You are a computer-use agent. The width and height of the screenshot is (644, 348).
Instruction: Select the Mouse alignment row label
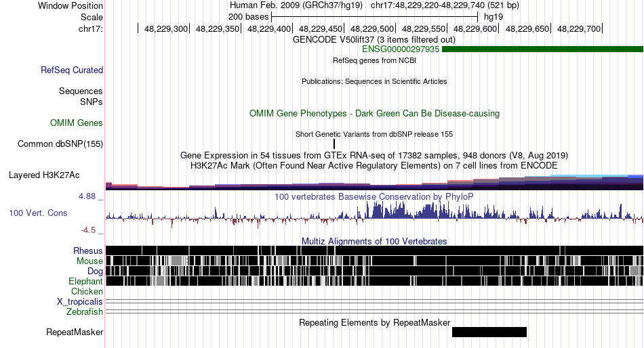pos(89,261)
